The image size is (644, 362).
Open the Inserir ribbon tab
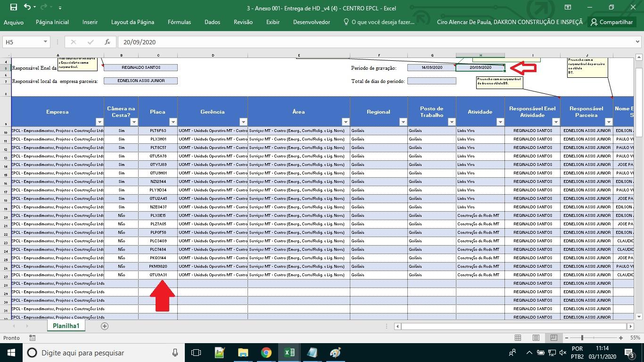point(90,22)
